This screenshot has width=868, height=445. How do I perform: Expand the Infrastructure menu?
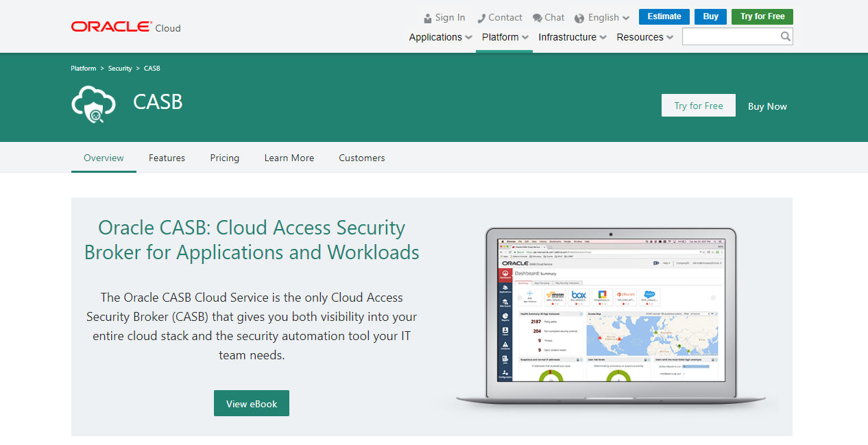(x=572, y=37)
